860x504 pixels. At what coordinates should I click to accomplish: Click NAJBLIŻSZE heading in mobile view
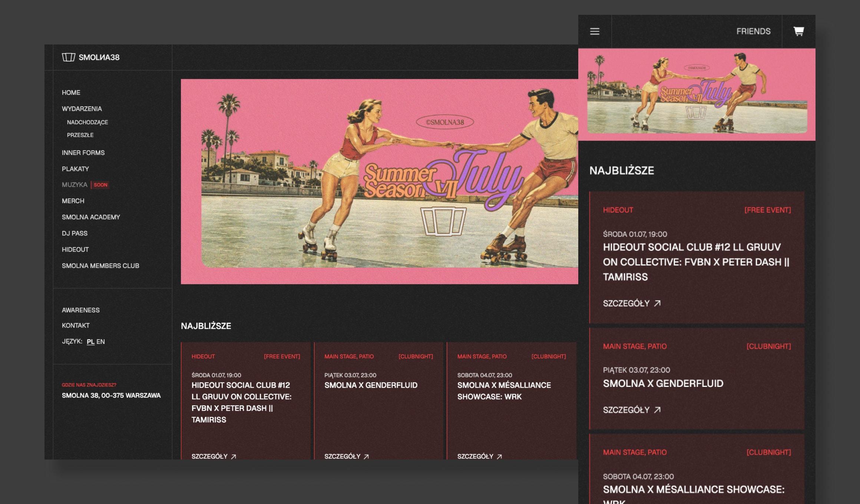[622, 170]
